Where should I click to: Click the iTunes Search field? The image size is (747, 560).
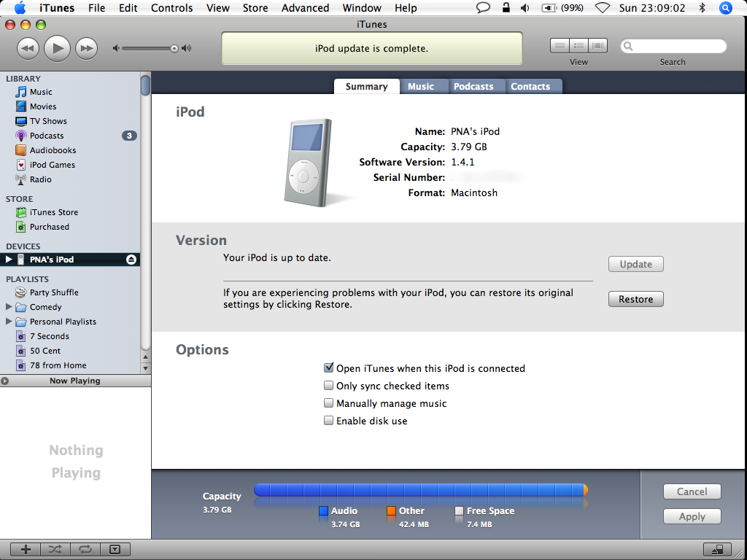(673, 46)
